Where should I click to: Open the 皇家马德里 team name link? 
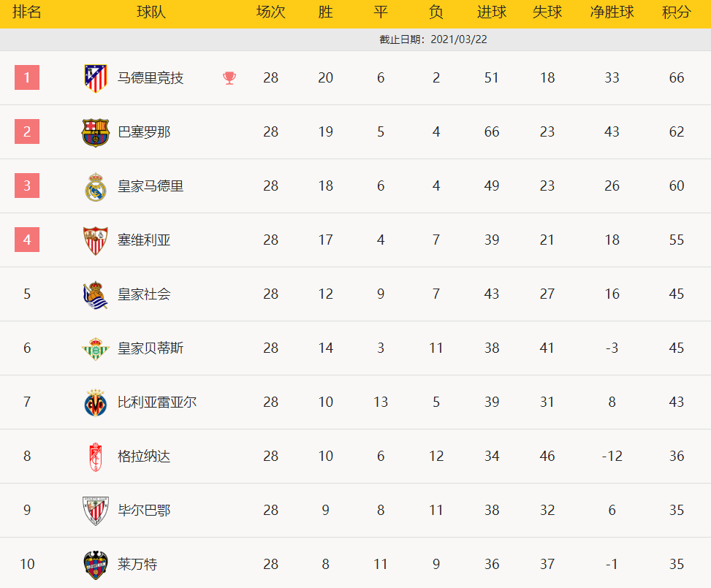(x=151, y=186)
